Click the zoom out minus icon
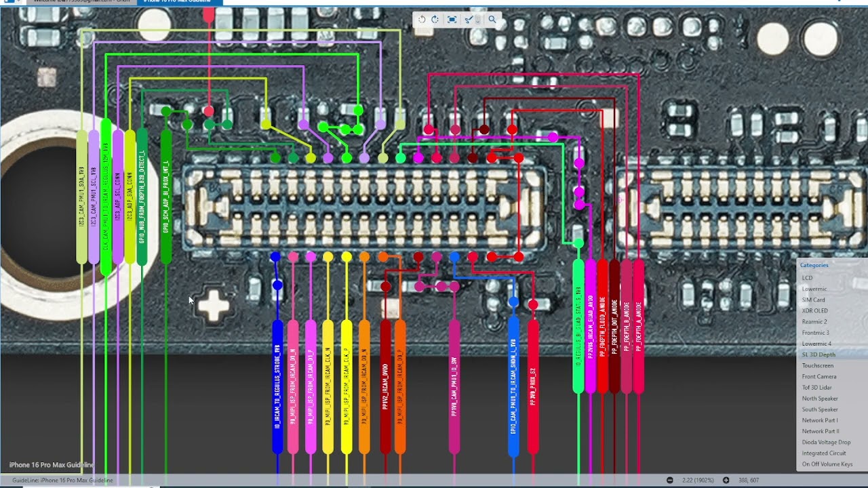This screenshot has width=868, height=488. [670, 480]
